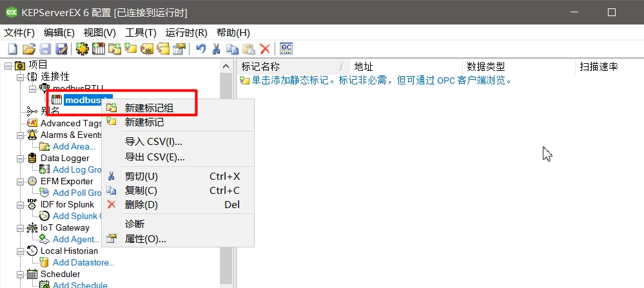Click the Save project toolbar icon
Image resolution: width=644 pixels, height=288 pixels.
45,49
